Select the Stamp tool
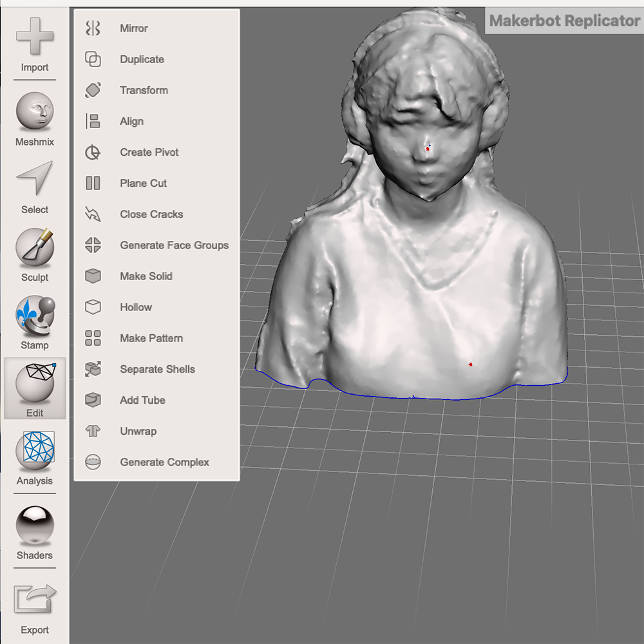Screen dimensions: 644x644 tap(35, 321)
